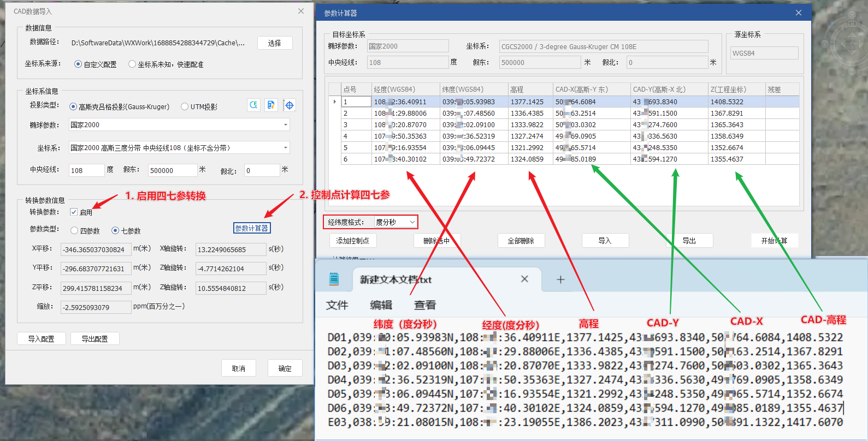Viewport: 868px width, 441px height.
Task: Open the 文件 menu in Notepad
Action: click(337, 305)
